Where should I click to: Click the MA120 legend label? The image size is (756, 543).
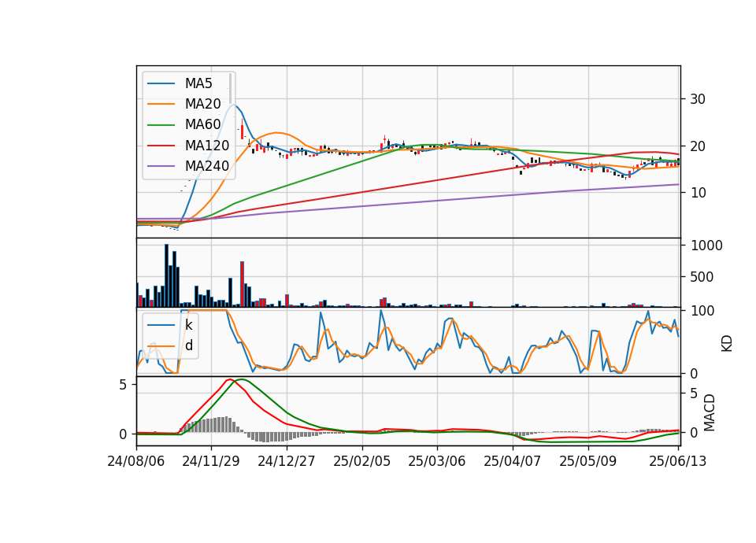[x=207, y=146]
